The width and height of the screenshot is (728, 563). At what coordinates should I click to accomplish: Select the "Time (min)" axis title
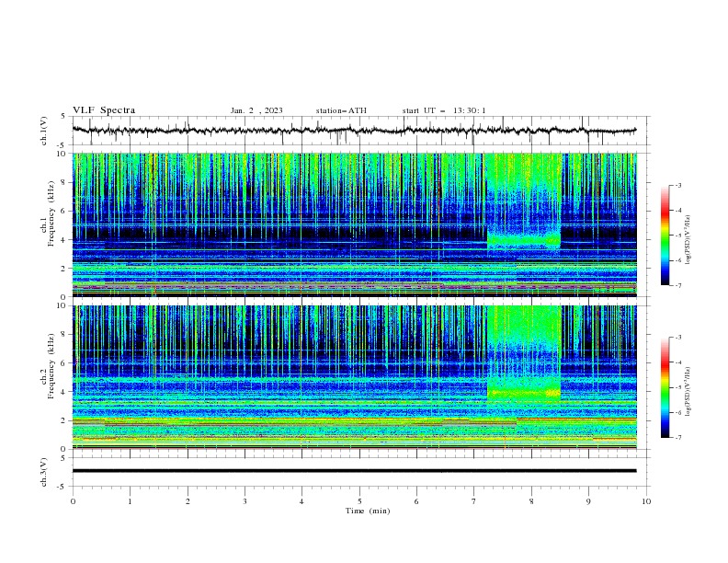pyautogui.click(x=368, y=511)
